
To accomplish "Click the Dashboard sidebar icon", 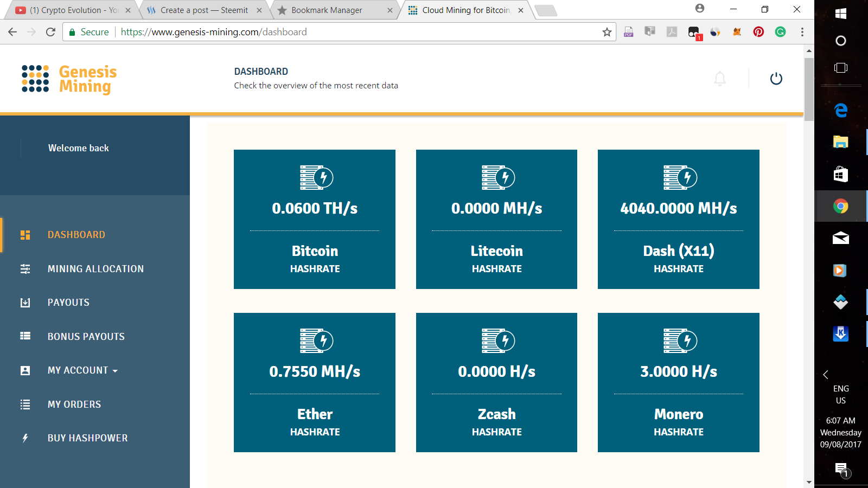I will pyautogui.click(x=25, y=235).
